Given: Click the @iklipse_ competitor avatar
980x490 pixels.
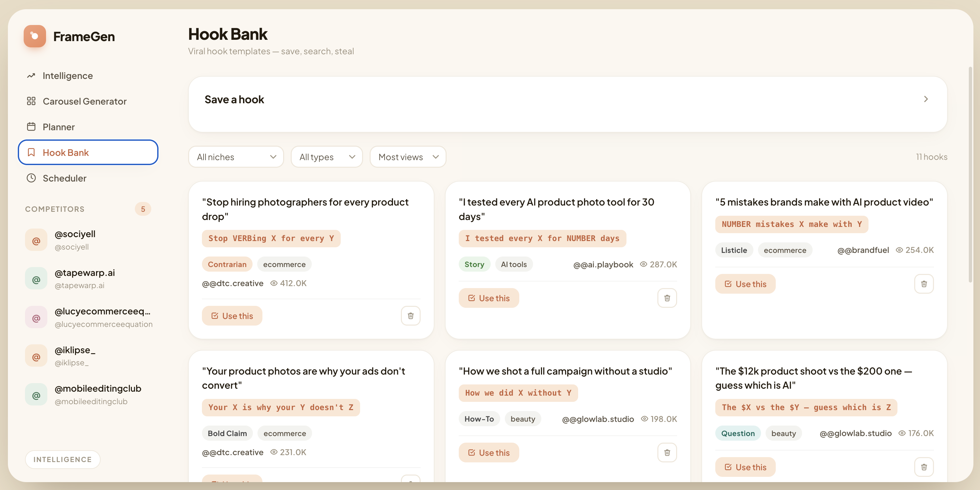Looking at the screenshot, I should pyautogui.click(x=36, y=356).
